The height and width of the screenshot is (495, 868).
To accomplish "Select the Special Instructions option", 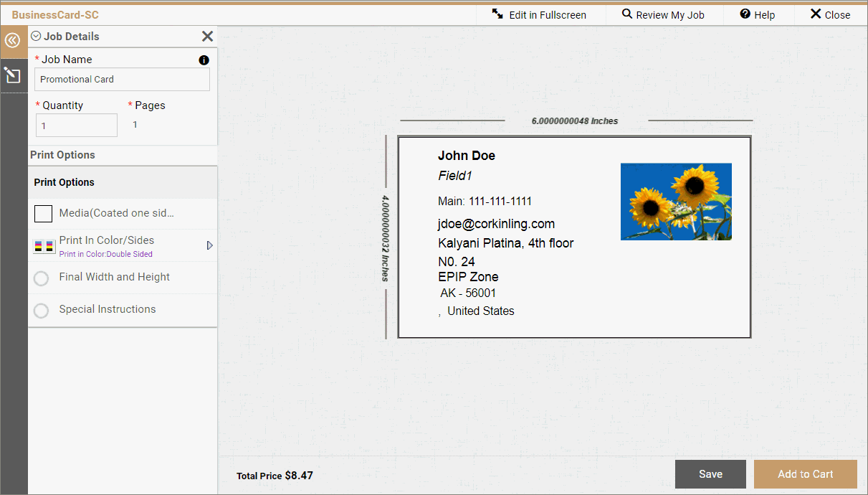I will coord(107,309).
